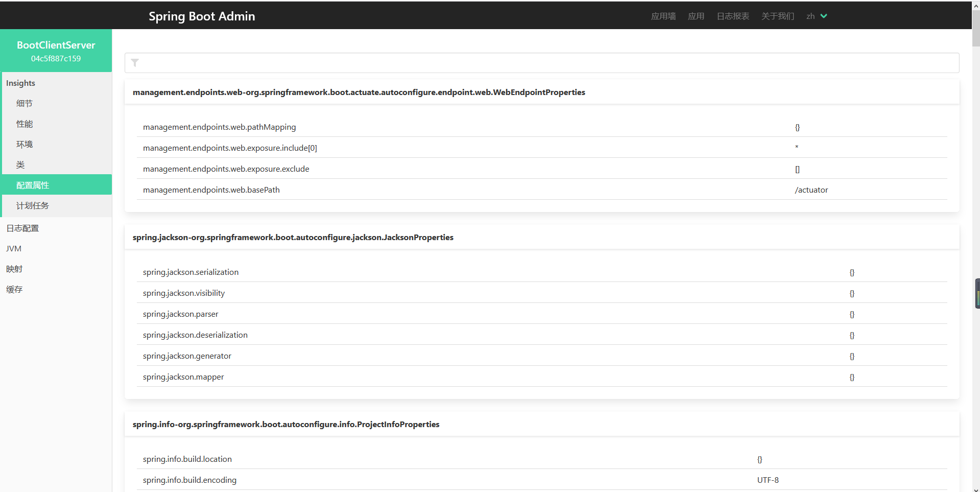Open 映射 in the sidebar
This screenshot has width=980, height=492.
coord(14,269)
